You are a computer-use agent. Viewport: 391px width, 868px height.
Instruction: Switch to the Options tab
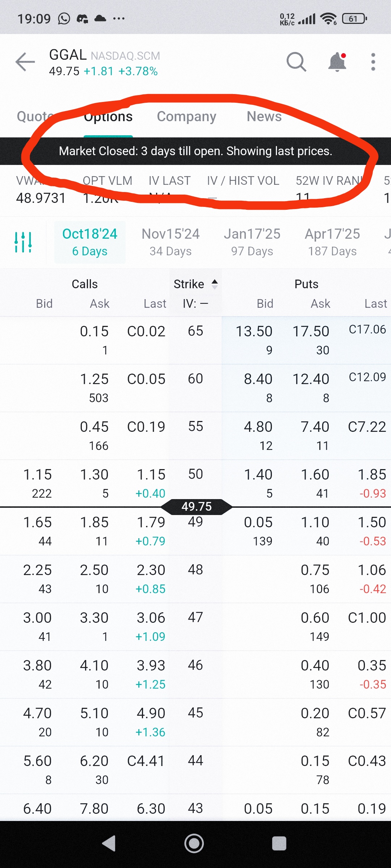pyautogui.click(x=108, y=116)
